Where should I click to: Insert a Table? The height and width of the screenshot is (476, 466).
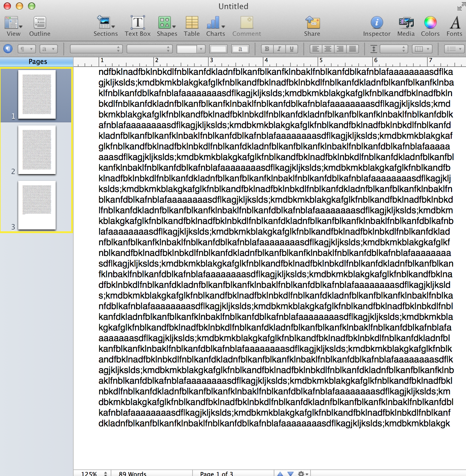click(x=192, y=26)
